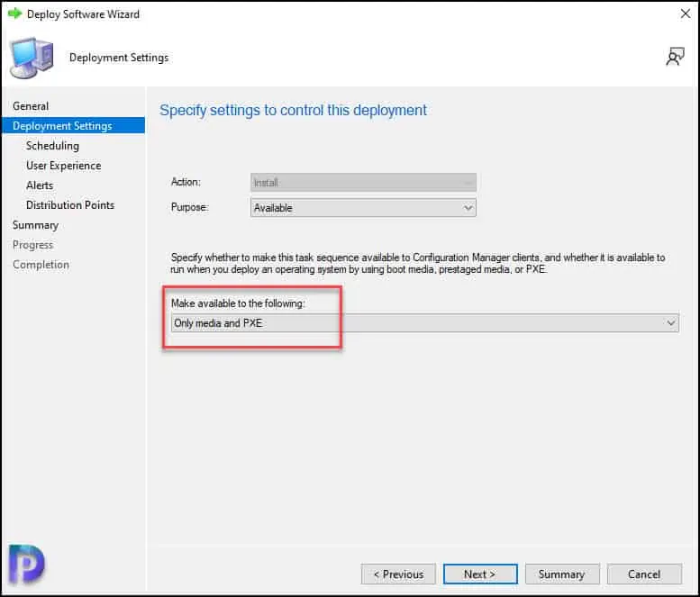Open the Purpose dropdown showing Available
Viewport: 700px width, 597px height.
coord(363,208)
